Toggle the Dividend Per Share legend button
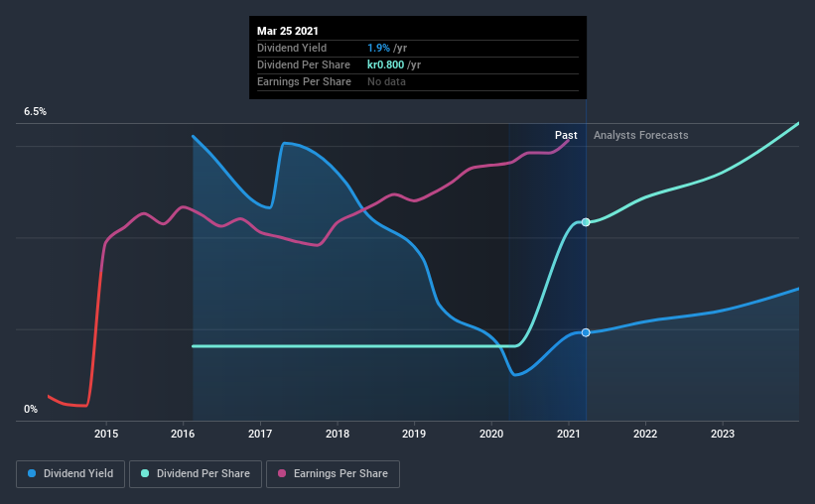Viewport: 815px width, 504px height. (196, 474)
